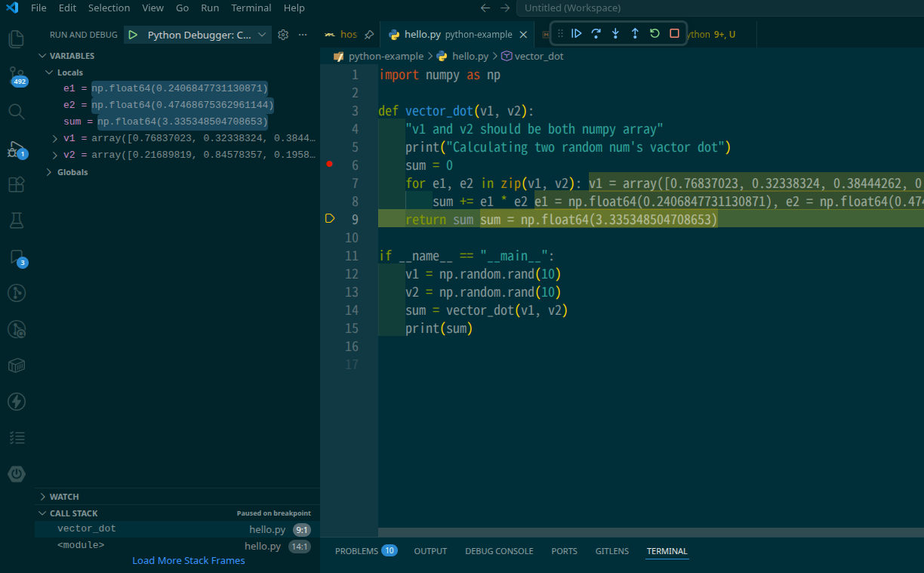Click the Step Over debug icon
The width and height of the screenshot is (924, 573).
click(596, 34)
